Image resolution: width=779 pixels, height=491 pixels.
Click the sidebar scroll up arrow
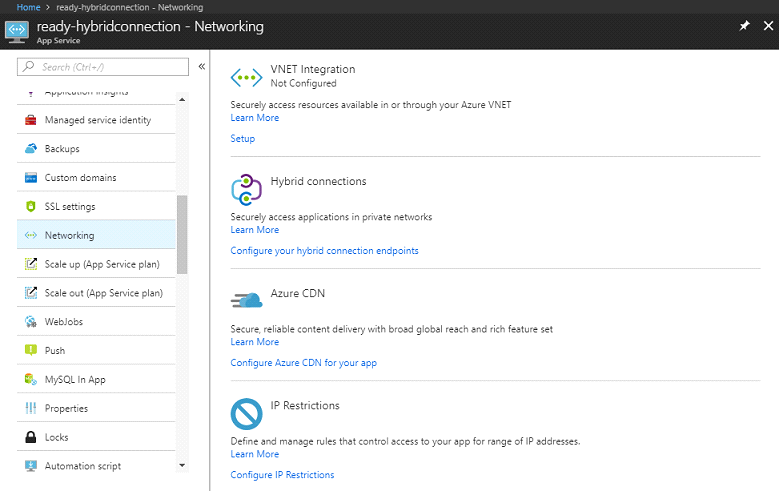click(182, 99)
